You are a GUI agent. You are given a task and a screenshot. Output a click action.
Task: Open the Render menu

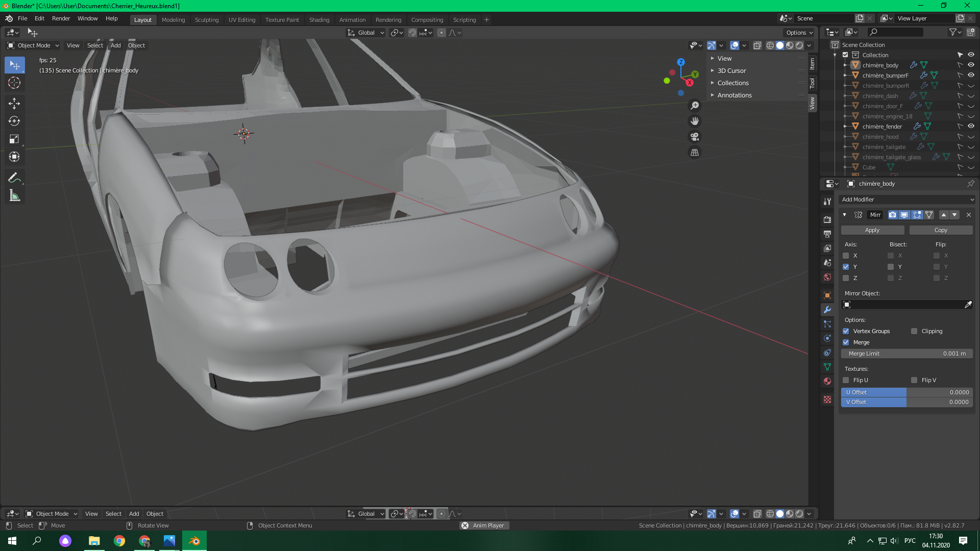tap(61, 18)
